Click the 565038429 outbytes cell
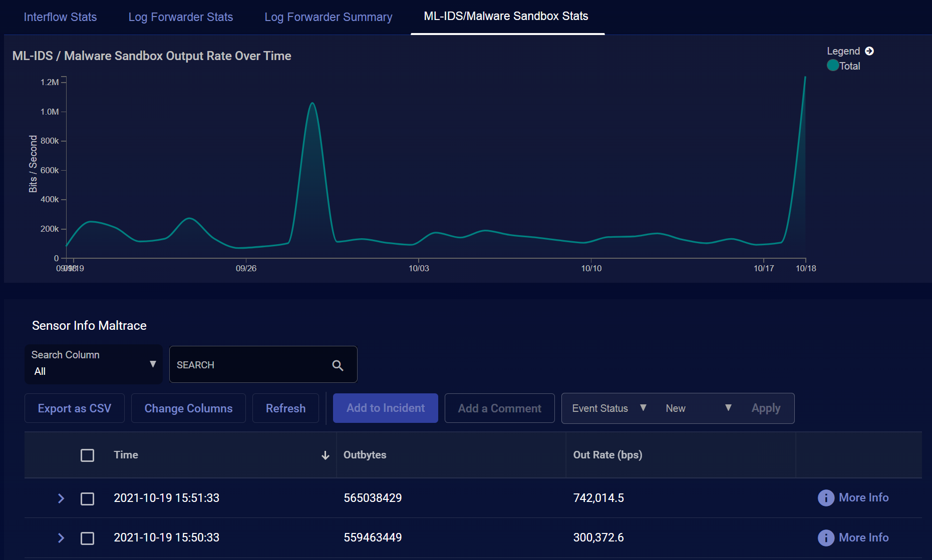This screenshot has width=932, height=560. click(x=373, y=498)
